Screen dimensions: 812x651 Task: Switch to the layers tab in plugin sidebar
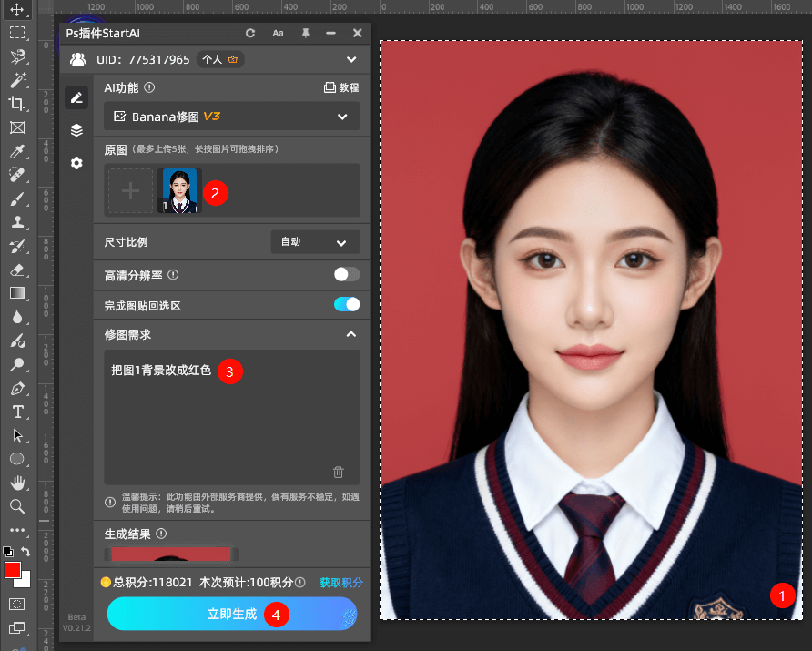pos(76,129)
